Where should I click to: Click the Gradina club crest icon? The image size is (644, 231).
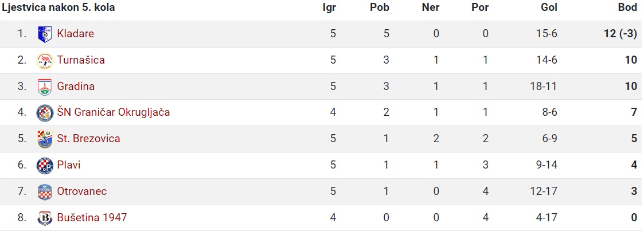(45, 87)
